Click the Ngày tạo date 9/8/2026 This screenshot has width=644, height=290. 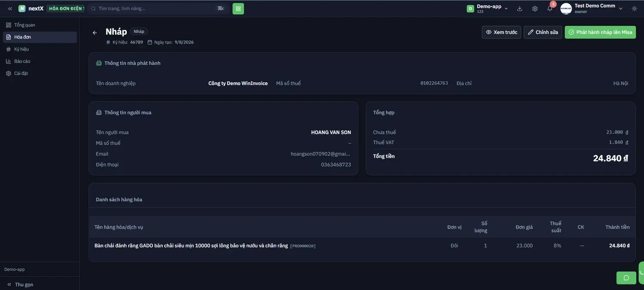(x=184, y=42)
